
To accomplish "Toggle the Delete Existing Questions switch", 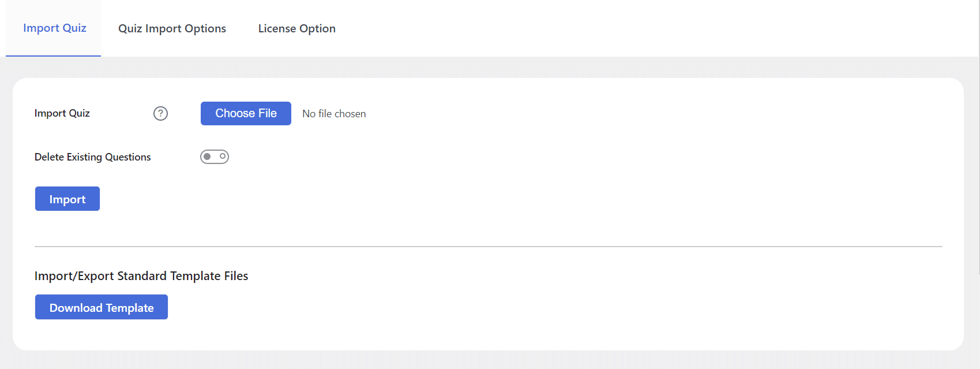I will point(215,156).
